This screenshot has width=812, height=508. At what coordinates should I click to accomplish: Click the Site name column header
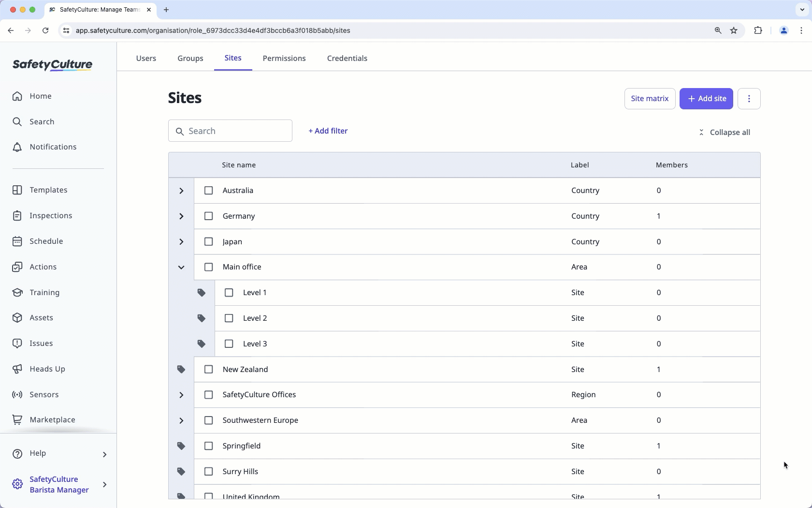coord(239,165)
